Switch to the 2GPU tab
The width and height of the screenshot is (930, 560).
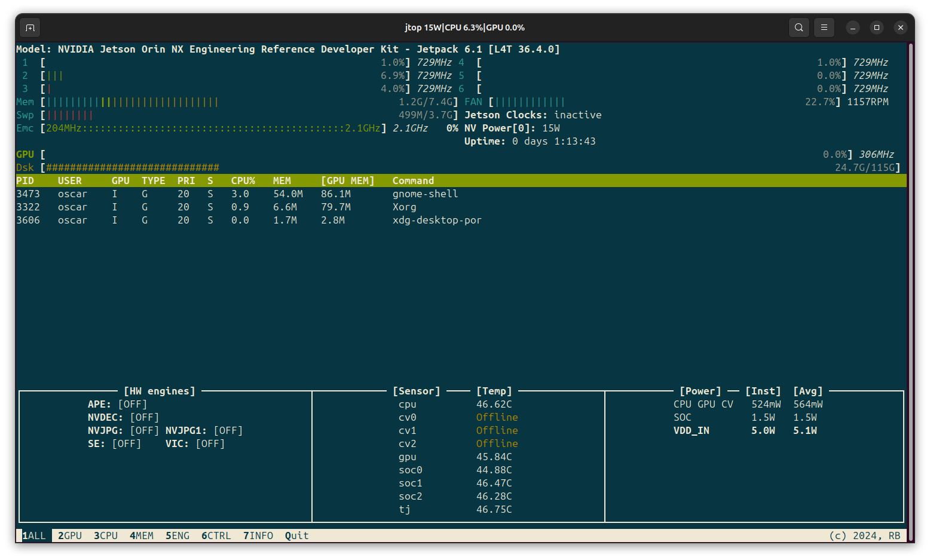click(x=70, y=535)
